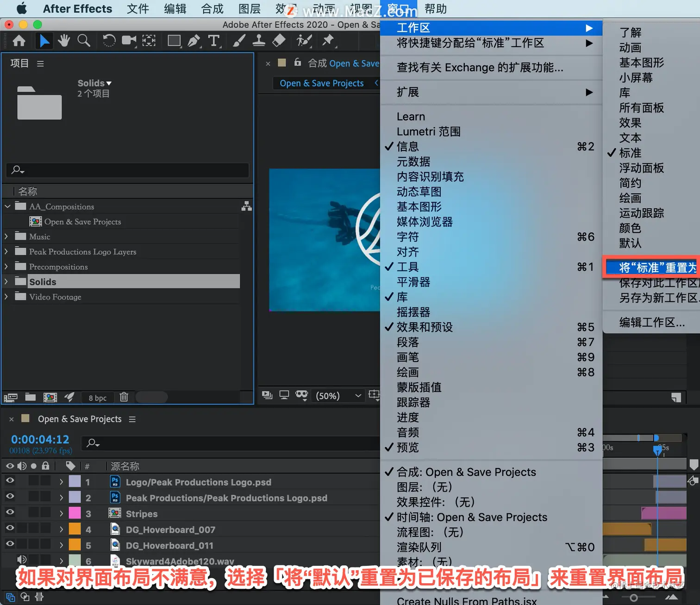Select the Rectangle shape tool
Viewport: 700px width, 605px height.
point(174,41)
